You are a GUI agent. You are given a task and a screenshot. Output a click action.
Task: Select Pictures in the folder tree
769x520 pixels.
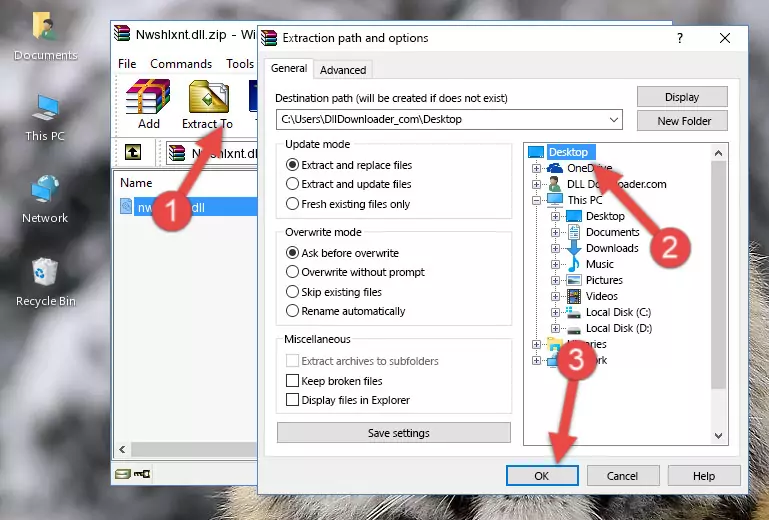coord(604,280)
